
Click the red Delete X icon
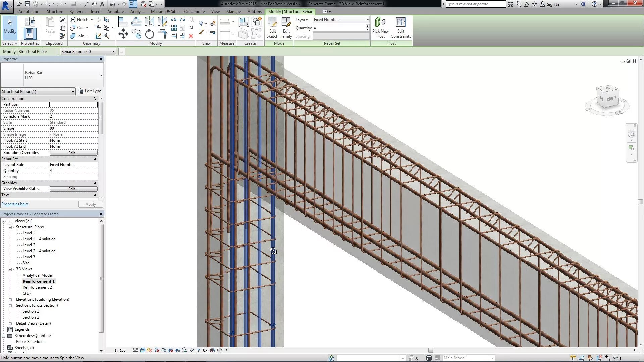coord(191,36)
